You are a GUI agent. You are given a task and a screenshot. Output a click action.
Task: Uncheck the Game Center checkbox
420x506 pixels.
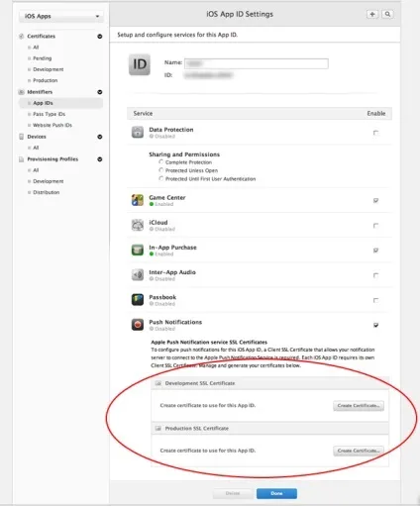[x=375, y=200]
